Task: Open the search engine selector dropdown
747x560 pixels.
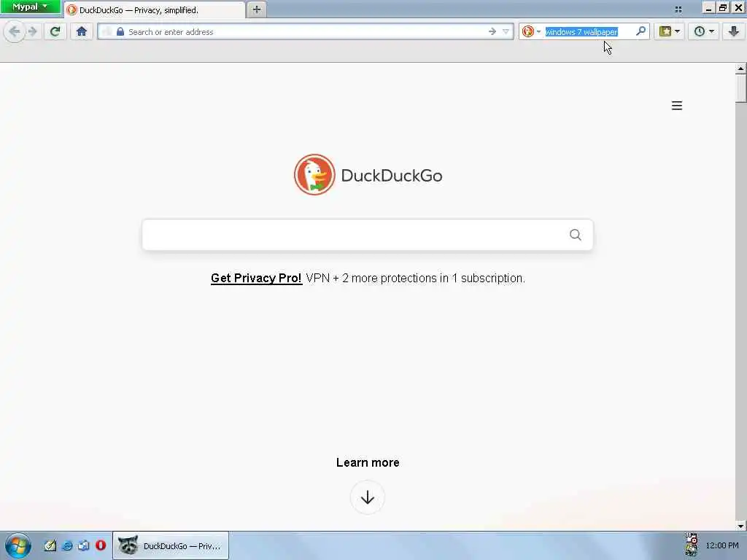Action: [x=531, y=31]
